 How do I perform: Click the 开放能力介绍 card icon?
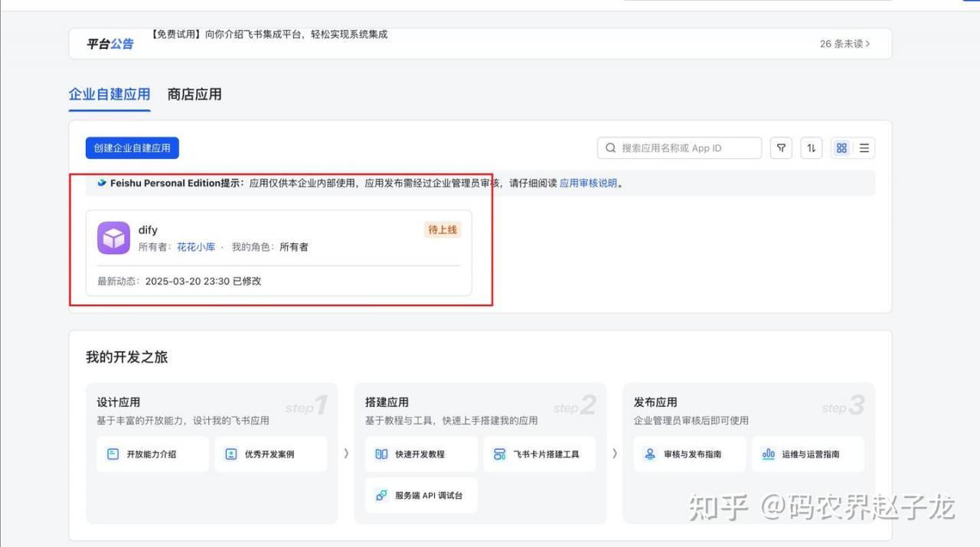pyautogui.click(x=113, y=454)
